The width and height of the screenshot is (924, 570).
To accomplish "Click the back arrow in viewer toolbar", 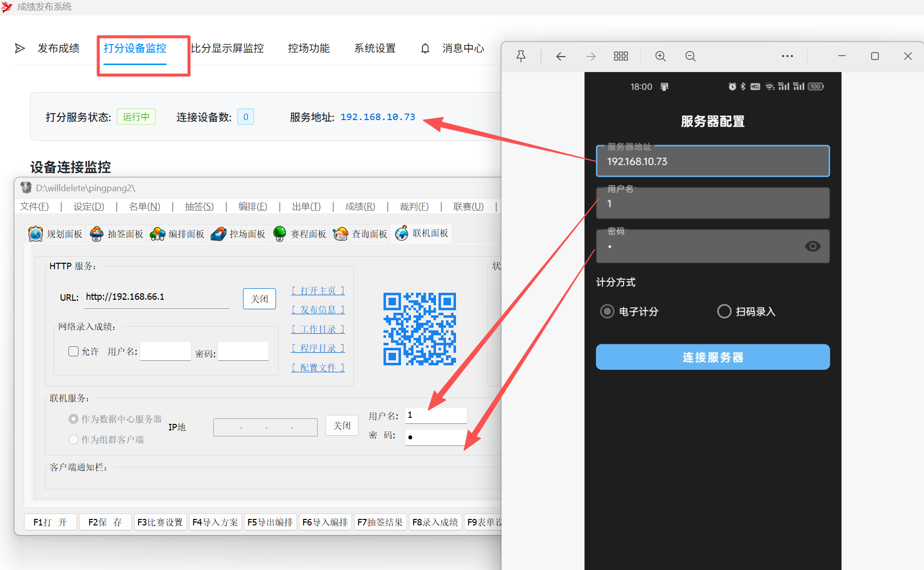I will [561, 56].
